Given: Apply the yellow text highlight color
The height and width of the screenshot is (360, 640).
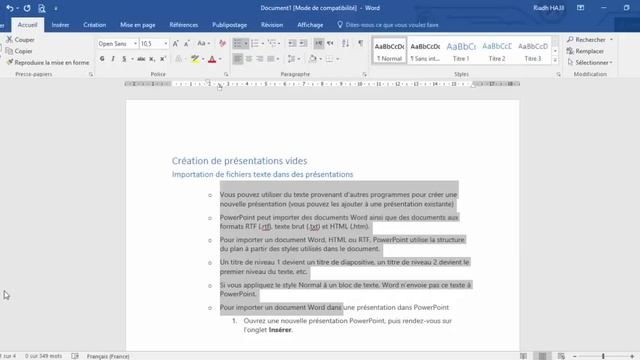Looking at the screenshot, I should [x=195, y=59].
